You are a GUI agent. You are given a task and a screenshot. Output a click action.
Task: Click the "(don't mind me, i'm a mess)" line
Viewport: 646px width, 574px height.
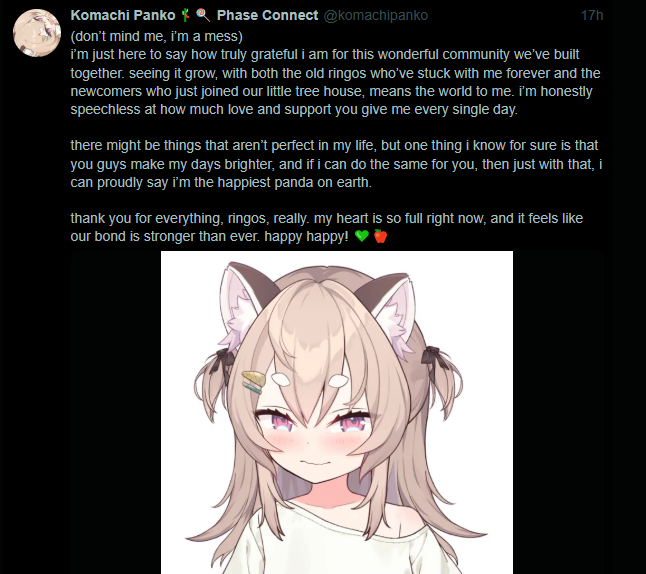click(x=157, y=36)
